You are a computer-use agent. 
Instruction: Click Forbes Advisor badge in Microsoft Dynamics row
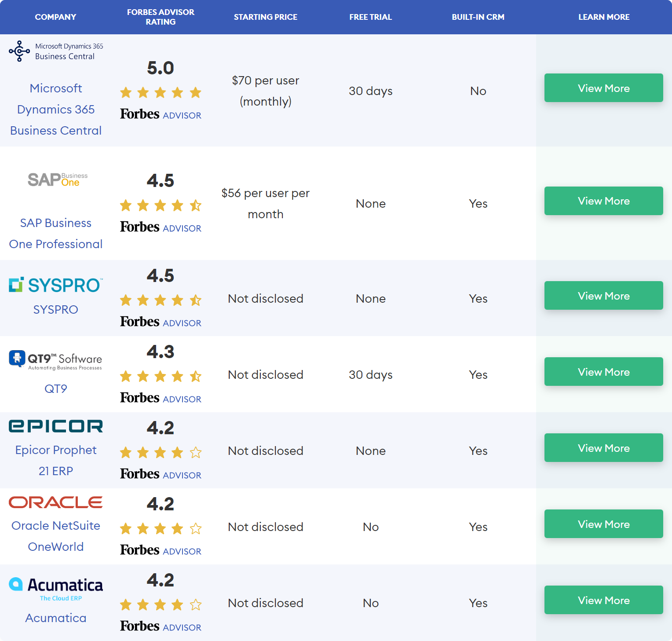(161, 114)
